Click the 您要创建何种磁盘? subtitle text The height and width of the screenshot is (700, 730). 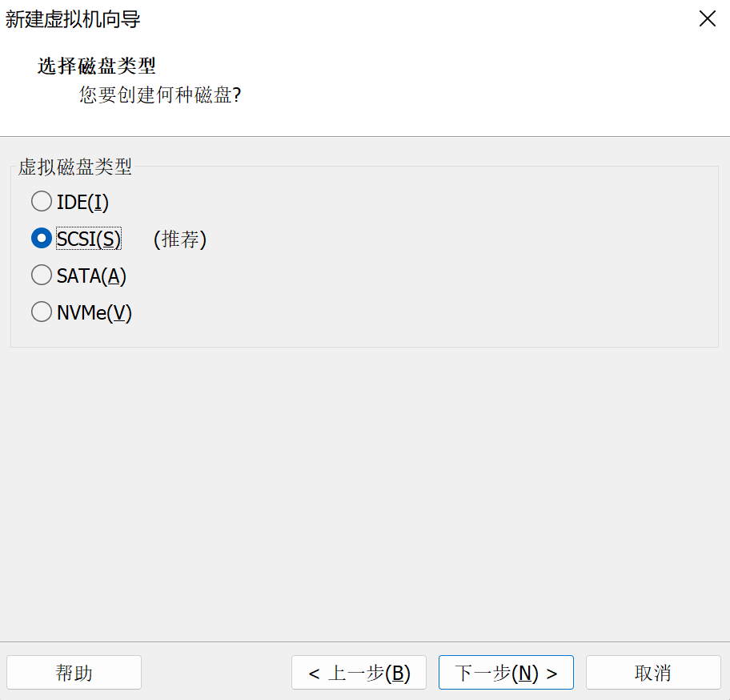click(x=160, y=95)
